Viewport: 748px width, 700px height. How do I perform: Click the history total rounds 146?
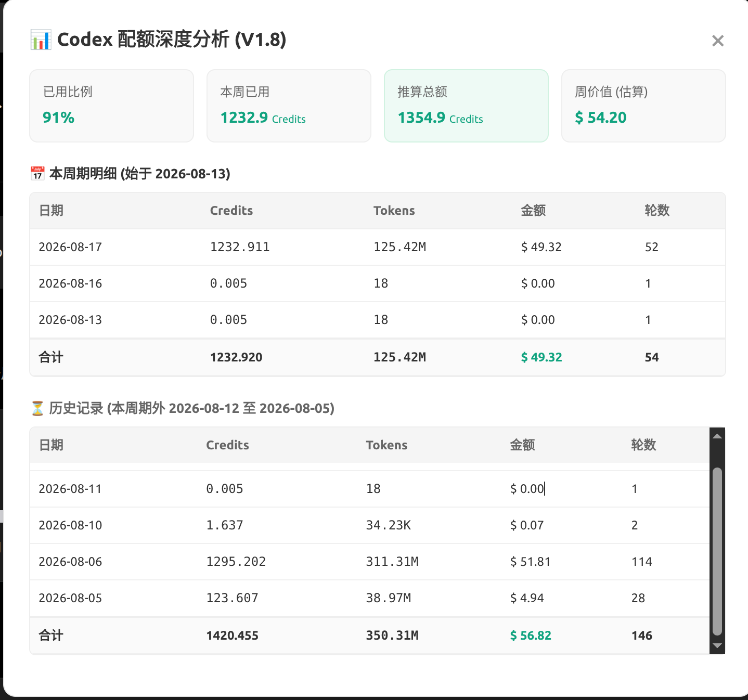click(x=642, y=636)
